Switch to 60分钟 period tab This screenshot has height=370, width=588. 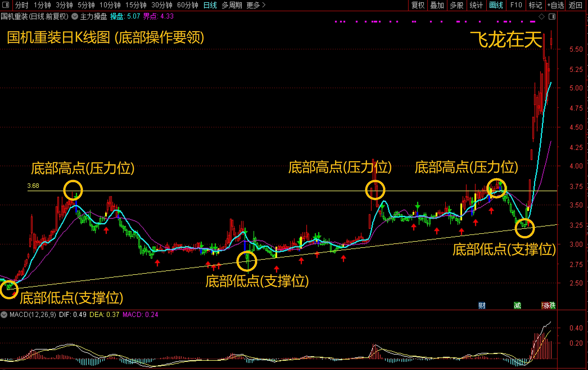[x=187, y=5]
